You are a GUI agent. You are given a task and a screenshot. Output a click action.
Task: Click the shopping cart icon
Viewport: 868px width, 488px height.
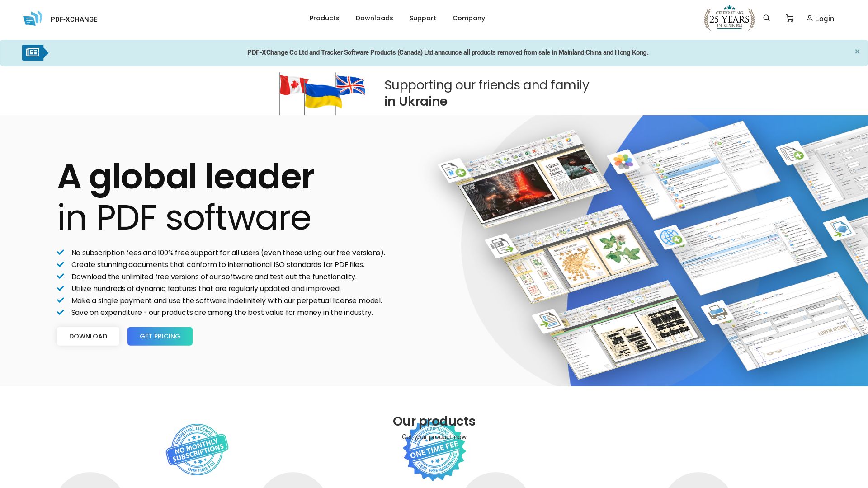[x=790, y=19]
